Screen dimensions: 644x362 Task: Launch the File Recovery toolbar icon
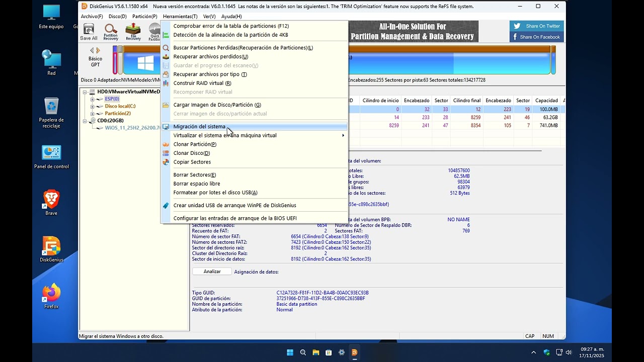click(x=133, y=32)
